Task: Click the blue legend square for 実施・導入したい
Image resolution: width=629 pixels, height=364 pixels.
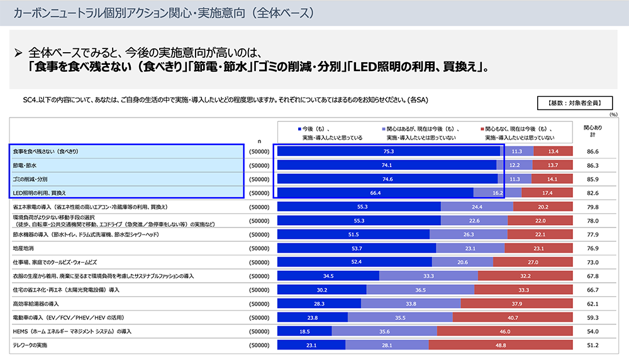Action: tap(299, 128)
